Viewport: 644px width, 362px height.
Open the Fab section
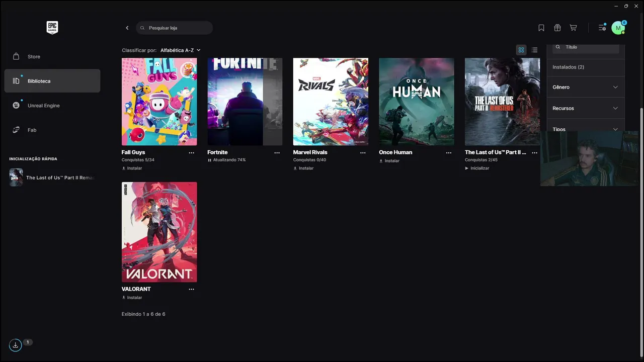52,130
